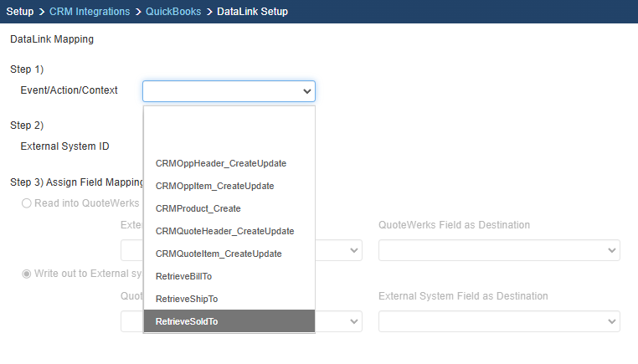Click the DataLink Setup breadcrumb text
The height and width of the screenshot is (364, 638).
[x=252, y=12]
